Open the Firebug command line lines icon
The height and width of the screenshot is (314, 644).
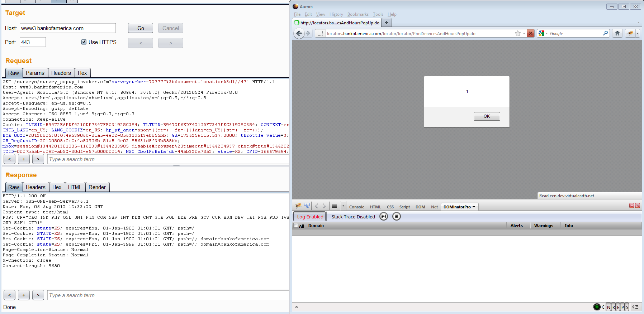[334, 206]
